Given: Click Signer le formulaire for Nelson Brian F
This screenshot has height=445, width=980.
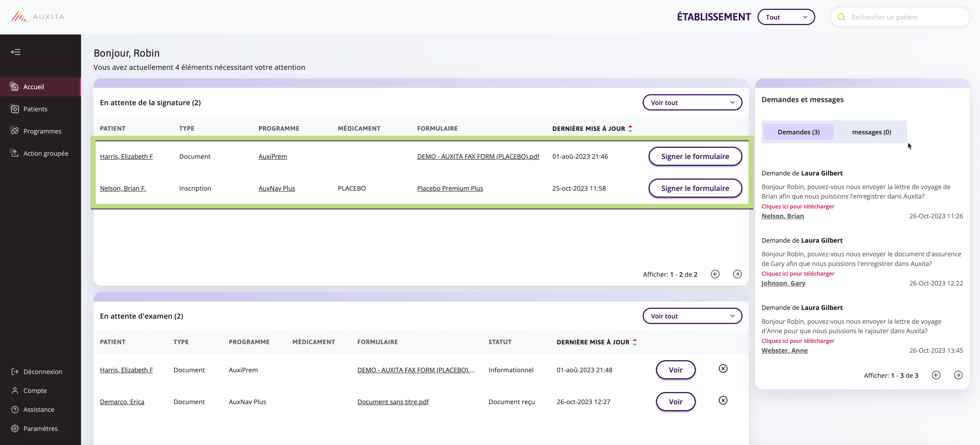Looking at the screenshot, I should (695, 188).
